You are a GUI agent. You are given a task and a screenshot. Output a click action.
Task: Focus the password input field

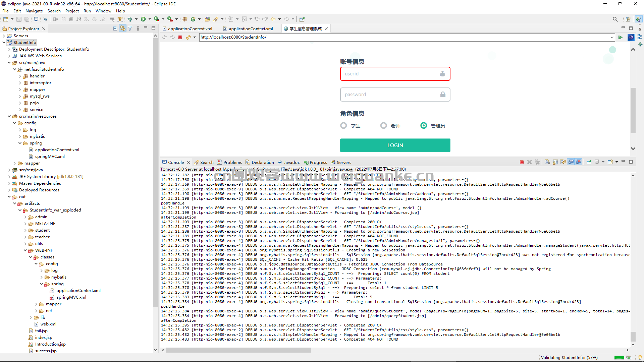click(x=395, y=95)
